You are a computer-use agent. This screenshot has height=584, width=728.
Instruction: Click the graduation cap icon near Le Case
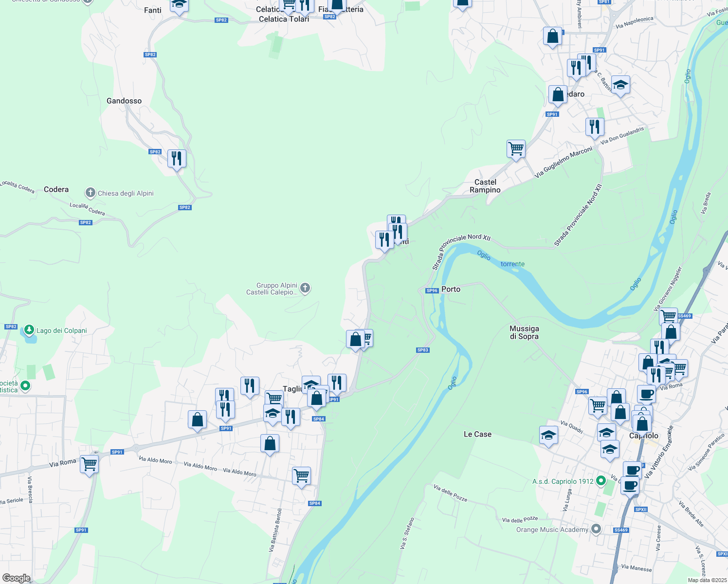click(548, 435)
